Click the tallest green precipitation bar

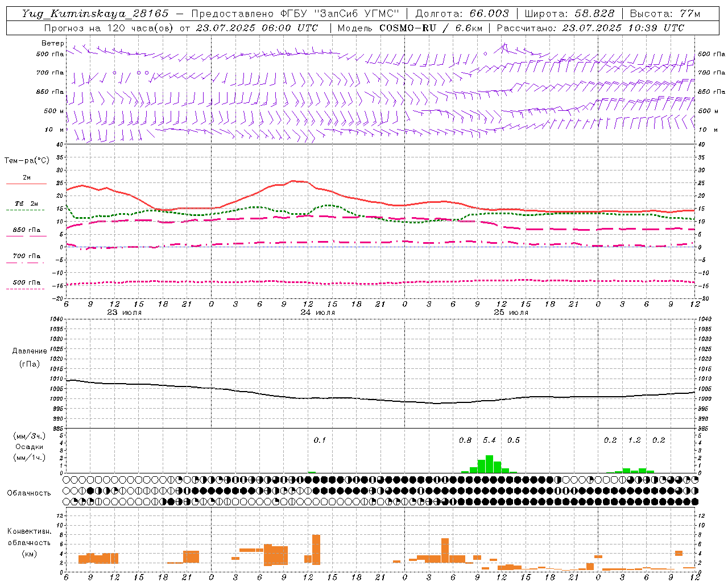coord(489,464)
